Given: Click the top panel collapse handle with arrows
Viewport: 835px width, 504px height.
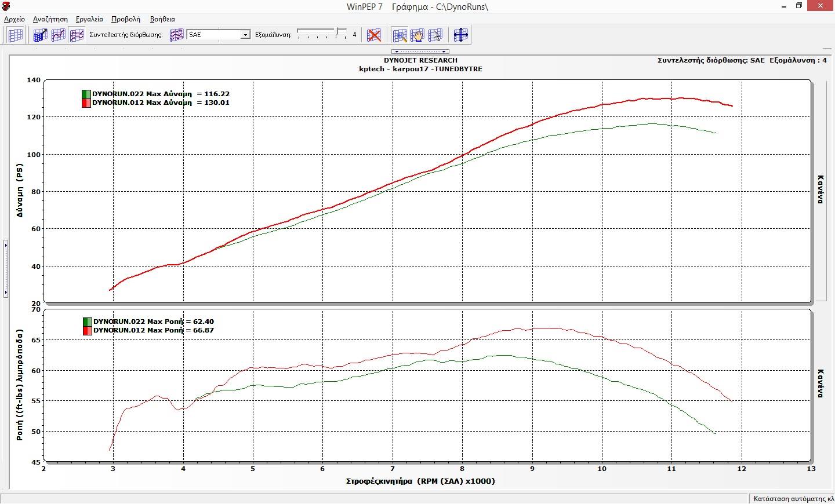Looking at the screenshot, I should coord(420,52).
